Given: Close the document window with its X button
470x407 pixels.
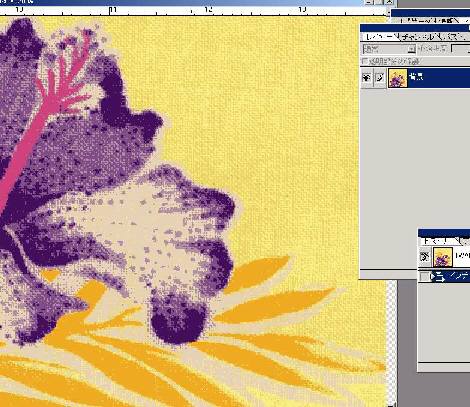Looking at the screenshot, I should click(389, 2).
